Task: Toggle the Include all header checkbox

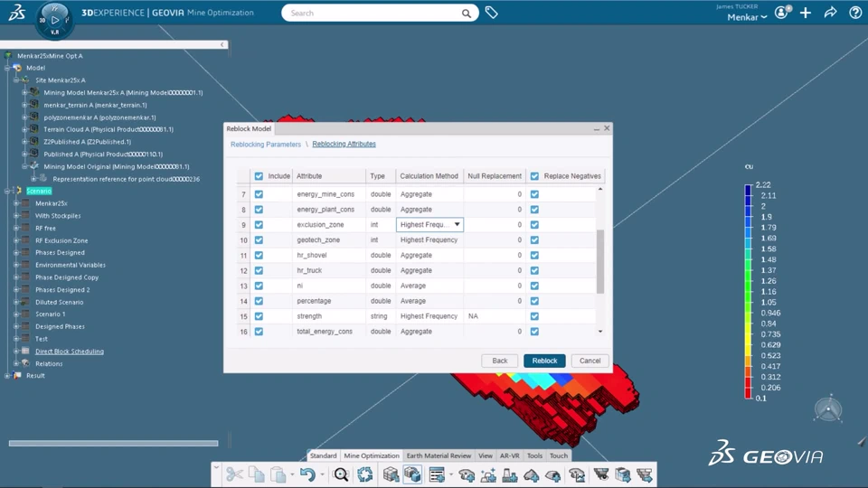Action: [x=259, y=176]
